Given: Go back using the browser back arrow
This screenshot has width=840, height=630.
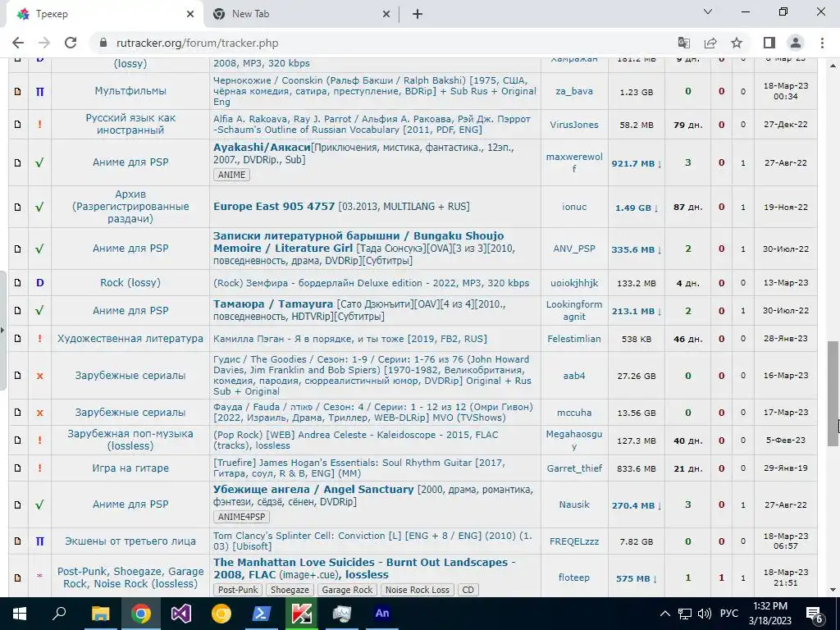Looking at the screenshot, I should 18,43.
